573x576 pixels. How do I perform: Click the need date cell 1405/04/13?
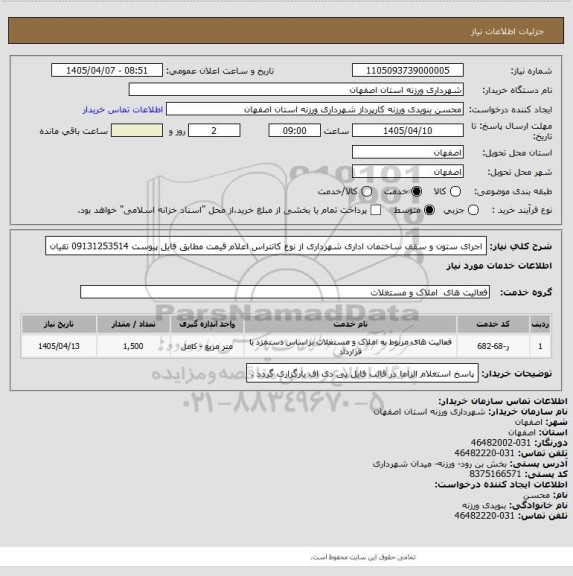[59, 346]
